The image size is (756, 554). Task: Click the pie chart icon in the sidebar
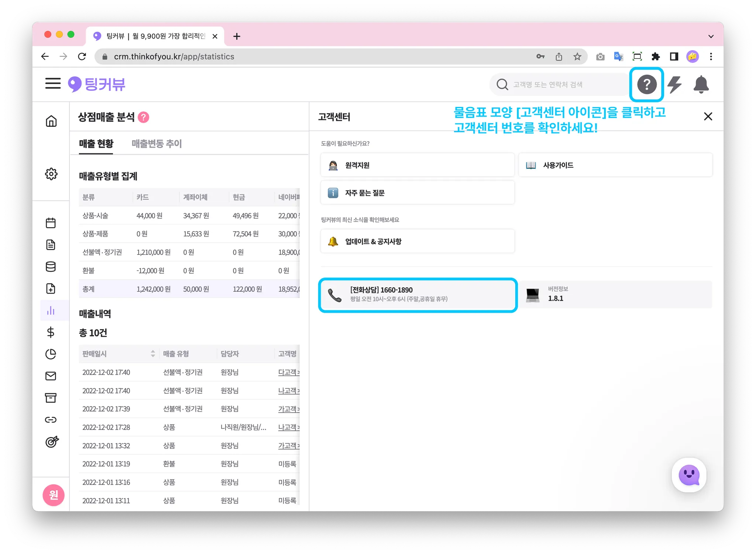click(x=51, y=354)
